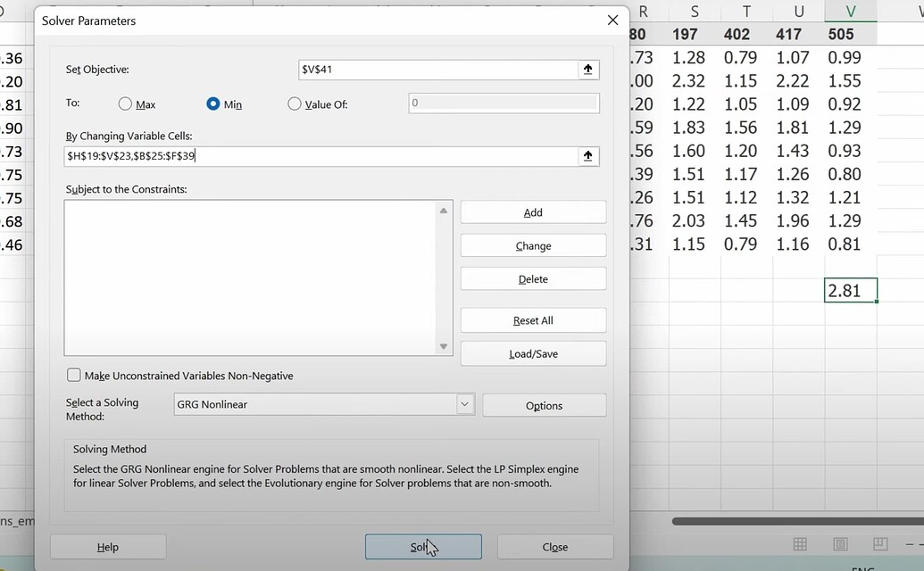Switch to Page Break Preview icon
Screen dimensions: 924x571
click(x=880, y=544)
